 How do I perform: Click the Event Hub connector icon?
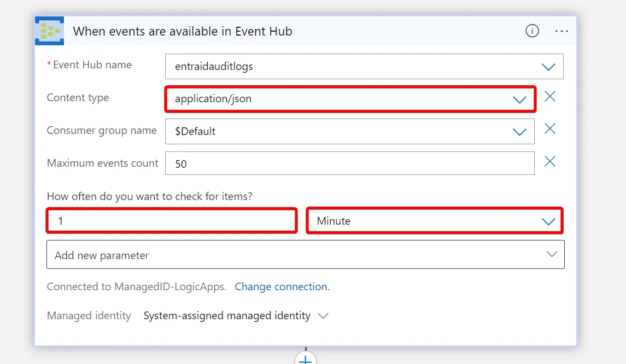point(50,31)
